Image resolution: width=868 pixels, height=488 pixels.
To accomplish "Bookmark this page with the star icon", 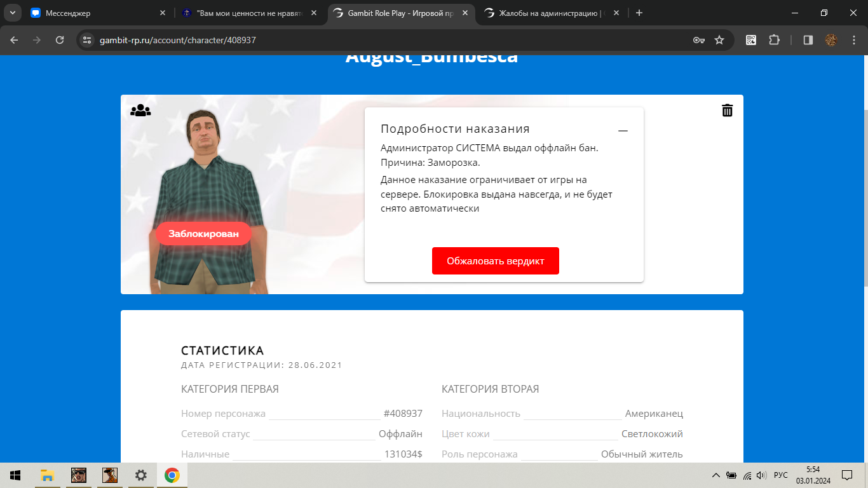I will [x=719, y=40].
